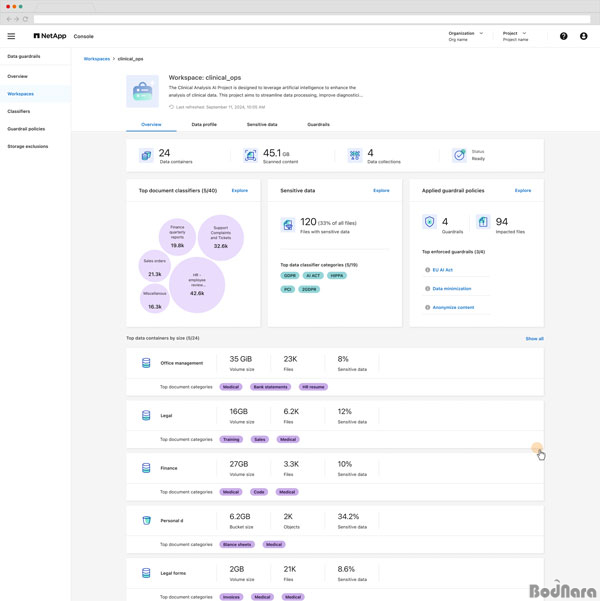
Task: Switch to the Sensitive data tab
Action: pos(262,124)
